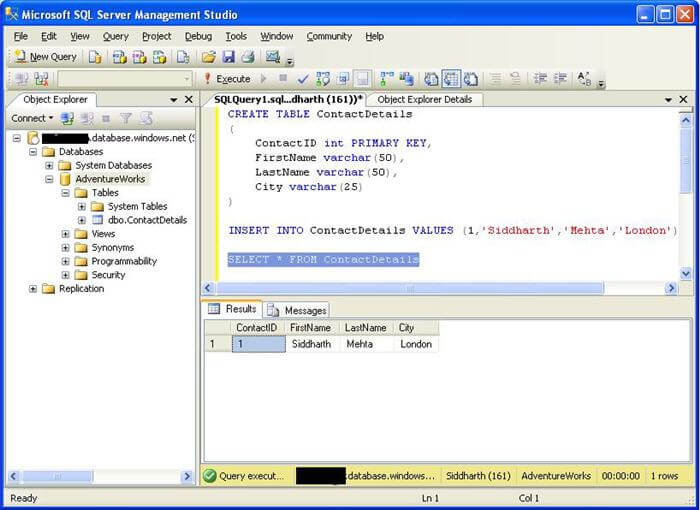Click the ContactID column header

pyautogui.click(x=257, y=328)
